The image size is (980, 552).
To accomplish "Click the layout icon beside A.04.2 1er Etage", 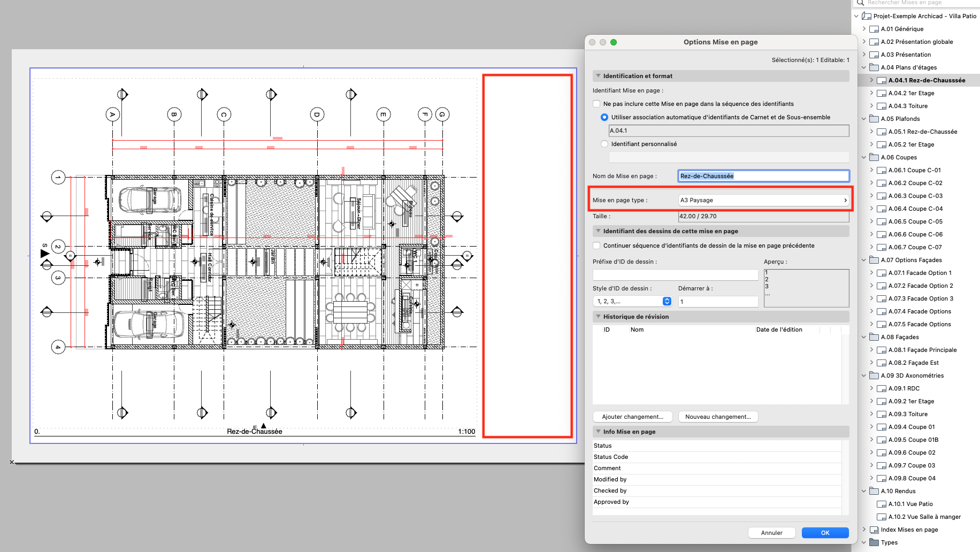I will coord(882,93).
